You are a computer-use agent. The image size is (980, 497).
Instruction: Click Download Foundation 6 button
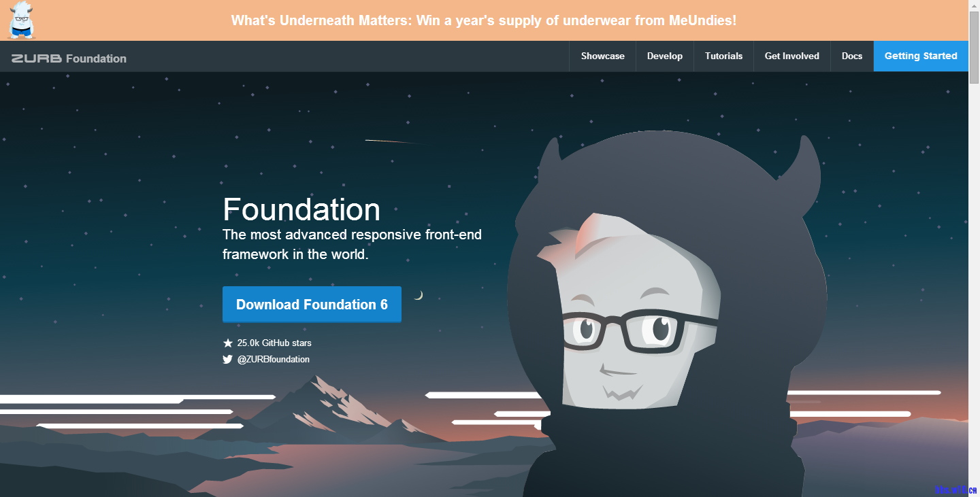click(x=312, y=305)
